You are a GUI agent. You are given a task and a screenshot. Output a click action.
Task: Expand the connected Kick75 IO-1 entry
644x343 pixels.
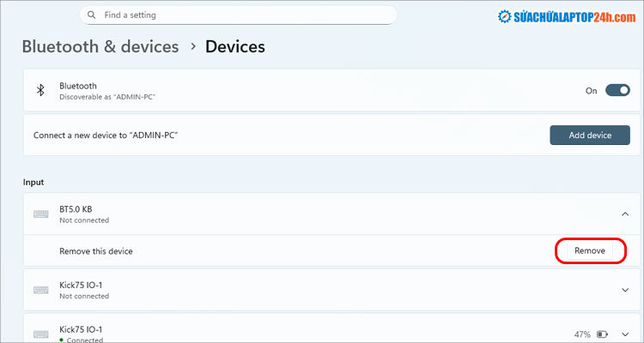point(624,334)
